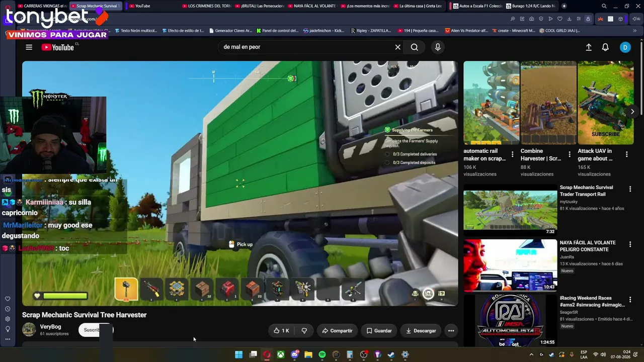Go to the YouTube home logo
This screenshot has height=362, width=644.
tap(57, 47)
